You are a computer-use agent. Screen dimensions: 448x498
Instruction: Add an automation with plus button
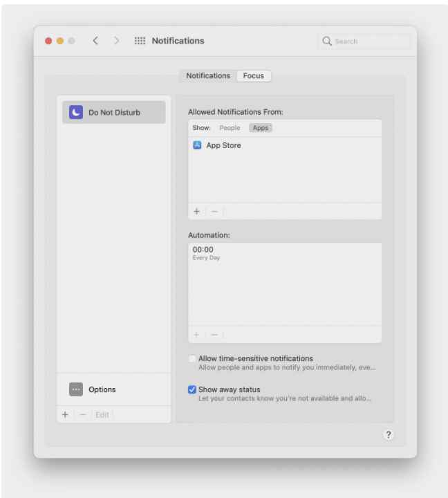click(196, 335)
